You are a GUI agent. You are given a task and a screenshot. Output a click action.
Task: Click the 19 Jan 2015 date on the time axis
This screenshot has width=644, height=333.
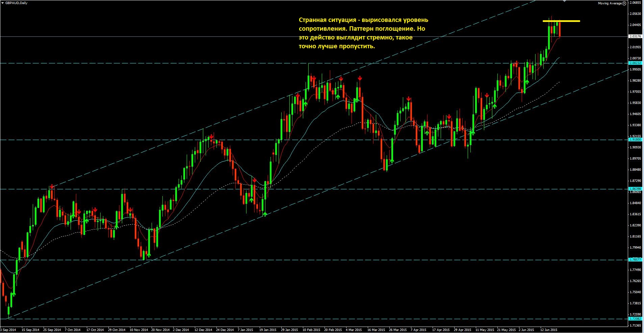pos(268,330)
